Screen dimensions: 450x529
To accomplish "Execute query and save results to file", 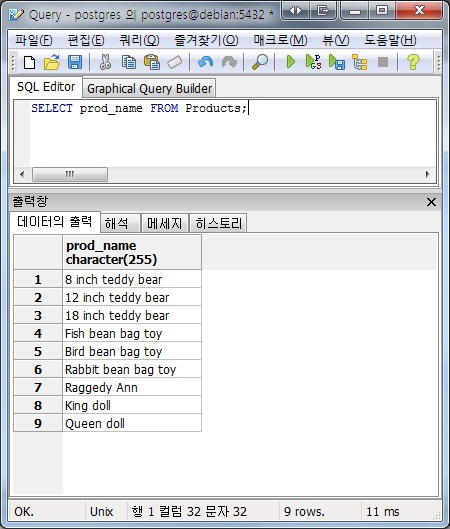I will [x=337, y=62].
